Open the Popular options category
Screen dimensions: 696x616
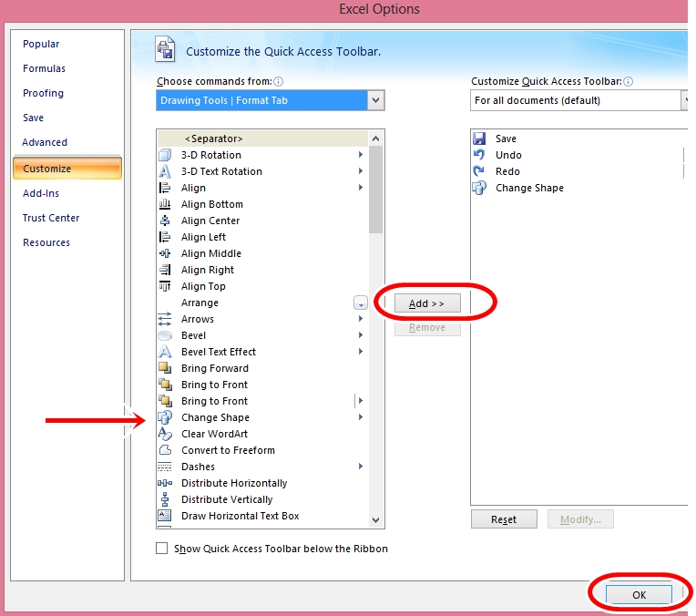pyautogui.click(x=41, y=44)
